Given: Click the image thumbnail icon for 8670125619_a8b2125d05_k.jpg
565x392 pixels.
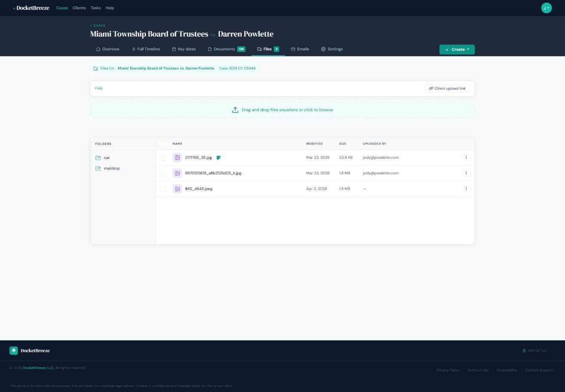Looking at the screenshot, I should pyautogui.click(x=177, y=173).
